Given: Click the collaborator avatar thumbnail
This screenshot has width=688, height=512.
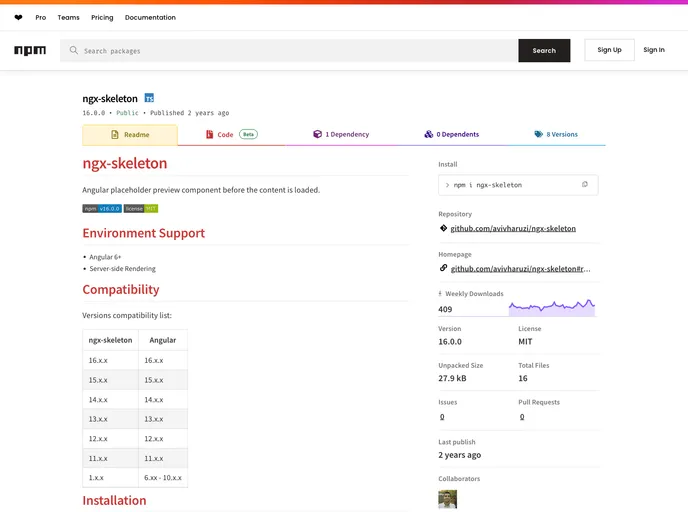Looking at the screenshot, I should [x=448, y=499].
